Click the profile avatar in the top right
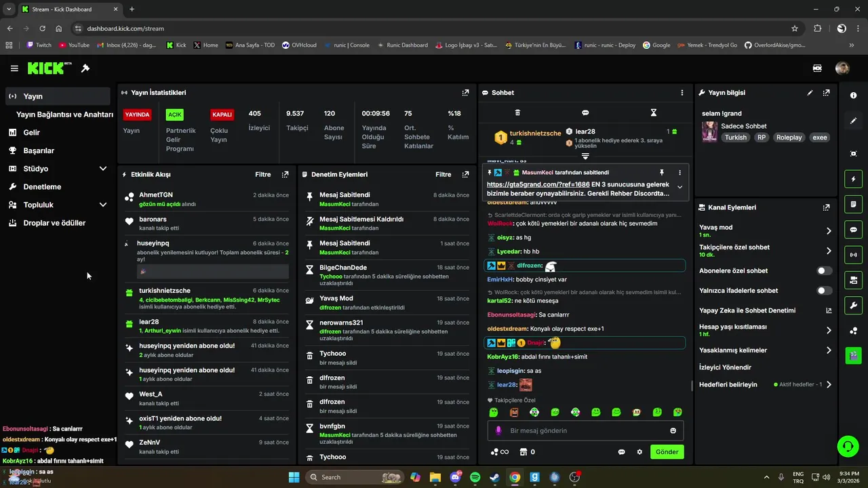The width and height of the screenshot is (868, 488). click(x=842, y=68)
